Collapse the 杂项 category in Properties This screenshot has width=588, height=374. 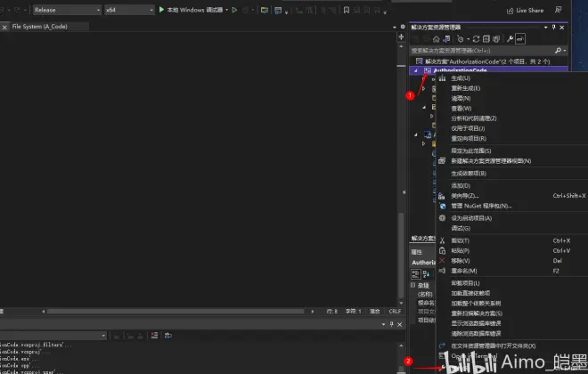click(413, 285)
